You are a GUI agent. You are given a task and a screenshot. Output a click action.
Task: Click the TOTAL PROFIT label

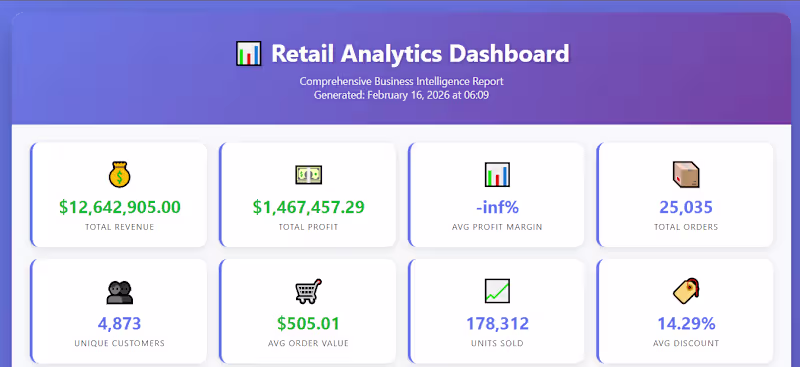(308, 227)
